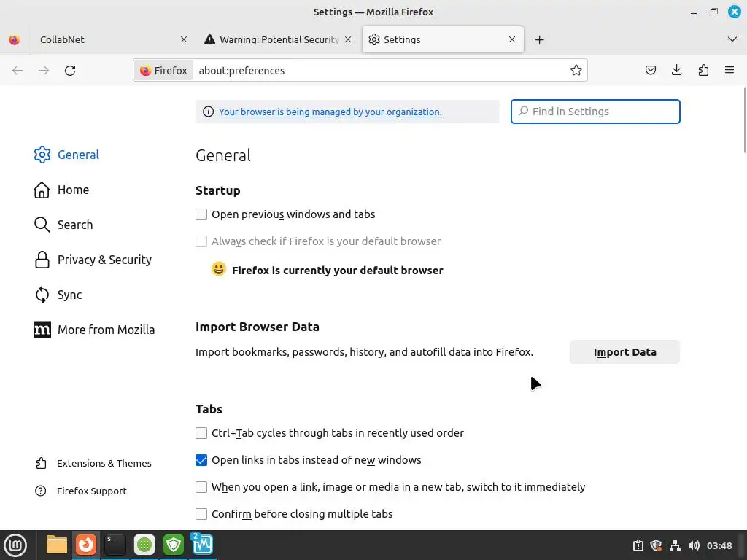Viewport: 747px width, 560px height.
Task: Toggle Ctrl+Tab cycles through tabs checkbox
Action: tap(201, 433)
